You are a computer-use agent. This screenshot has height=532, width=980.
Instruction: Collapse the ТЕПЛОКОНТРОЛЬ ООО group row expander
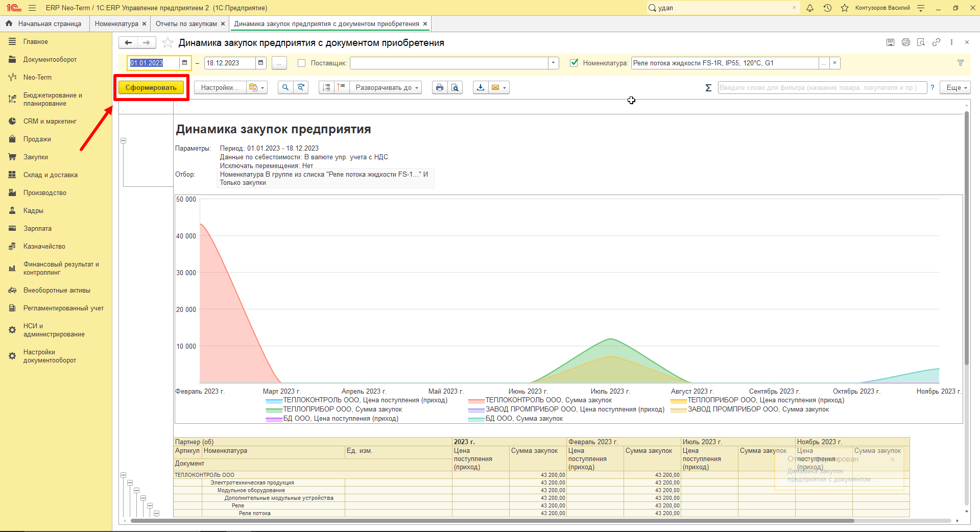tap(123, 475)
